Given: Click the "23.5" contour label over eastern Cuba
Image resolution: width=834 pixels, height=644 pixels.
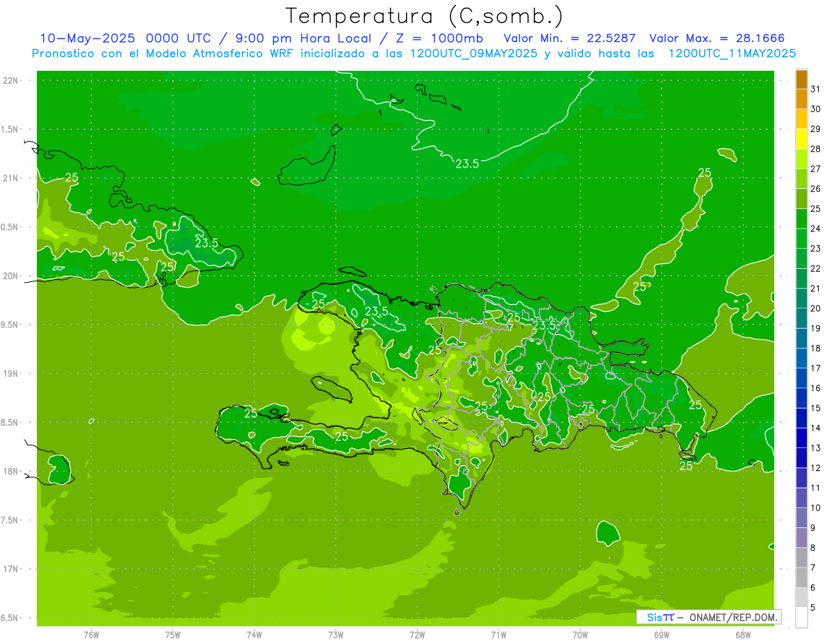Looking at the screenshot, I should [x=206, y=243].
